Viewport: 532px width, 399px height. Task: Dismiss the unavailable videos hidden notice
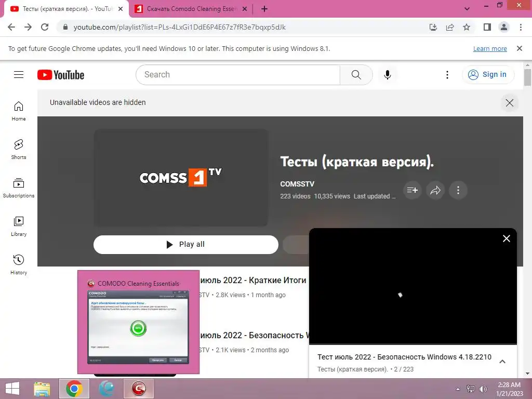coord(509,103)
